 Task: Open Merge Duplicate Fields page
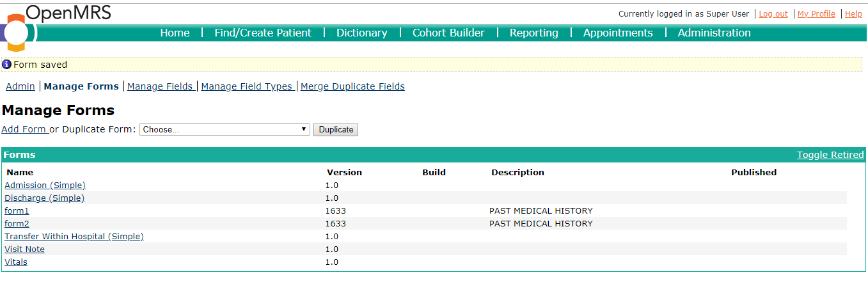(352, 86)
